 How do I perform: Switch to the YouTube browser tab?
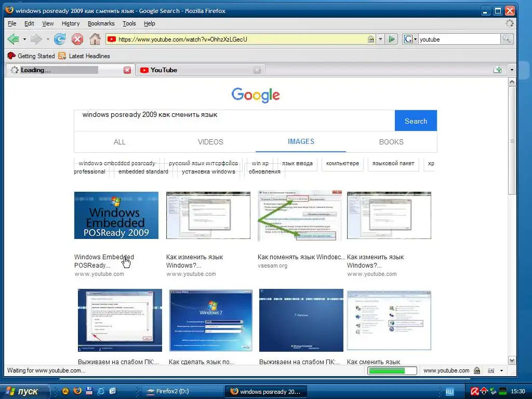(200, 70)
